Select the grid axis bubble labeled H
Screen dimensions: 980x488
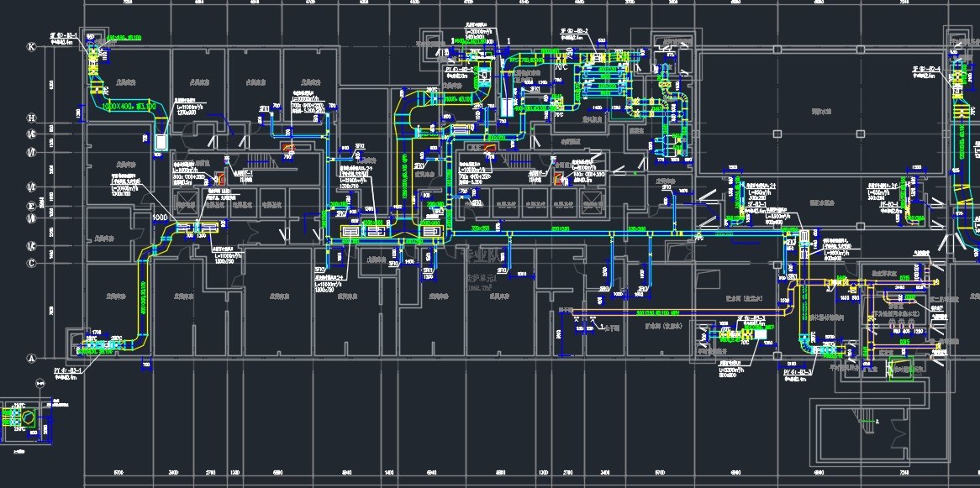click(x=31, y=118)
